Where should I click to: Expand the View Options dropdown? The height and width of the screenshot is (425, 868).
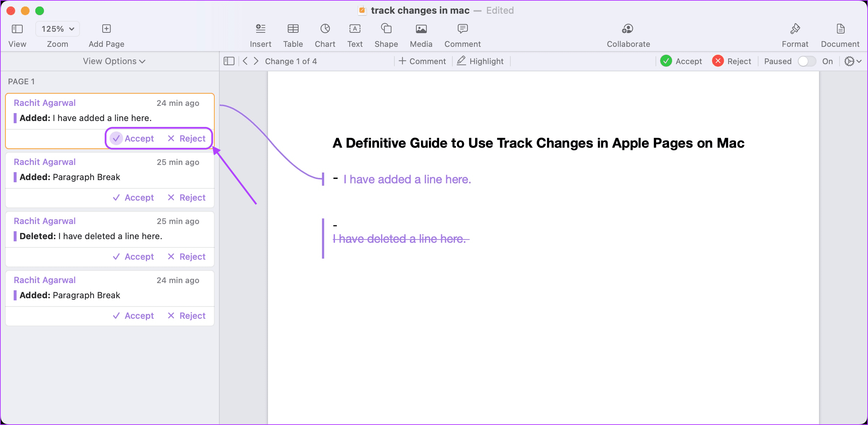point(114,61)
